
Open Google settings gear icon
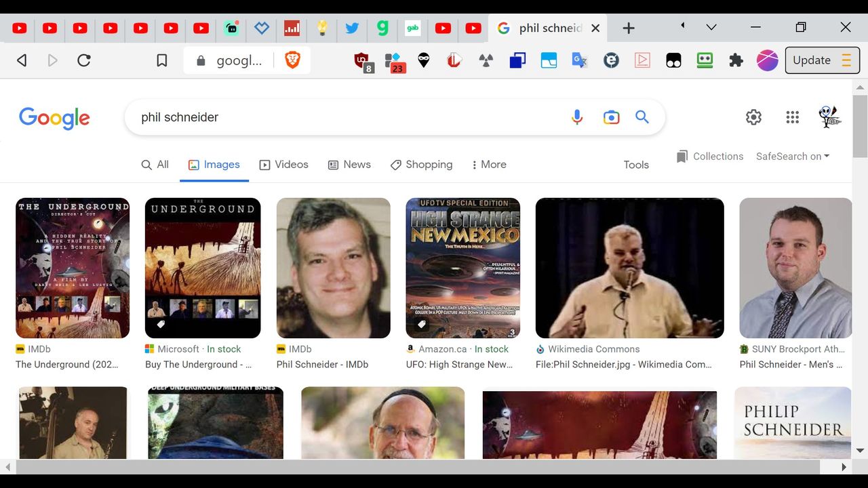[753, 117]
